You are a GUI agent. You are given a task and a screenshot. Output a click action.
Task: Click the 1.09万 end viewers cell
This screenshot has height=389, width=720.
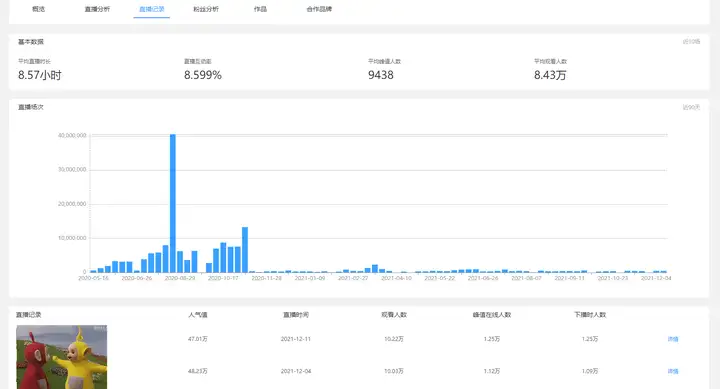pyautogui.click(x=590, y=371)
